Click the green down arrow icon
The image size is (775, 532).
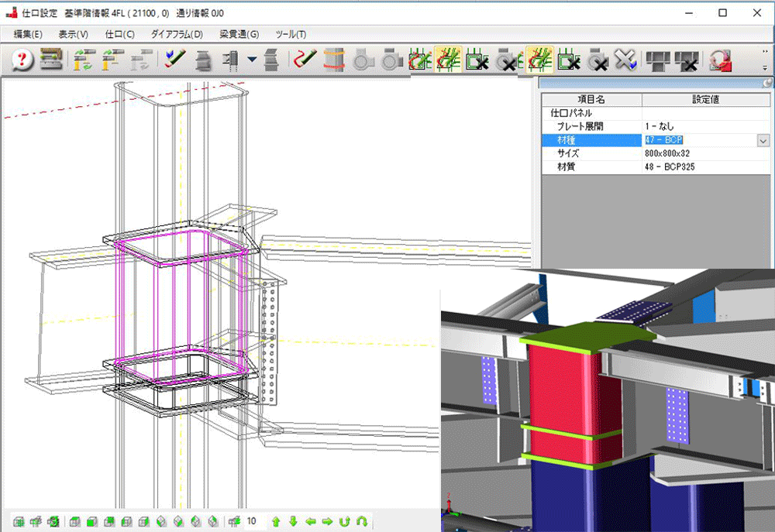tap(293, 521)
